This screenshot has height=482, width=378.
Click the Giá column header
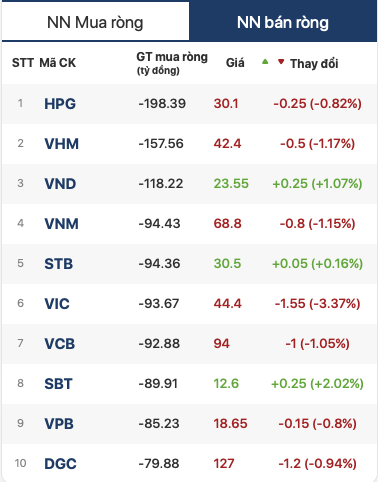[235, 63]
